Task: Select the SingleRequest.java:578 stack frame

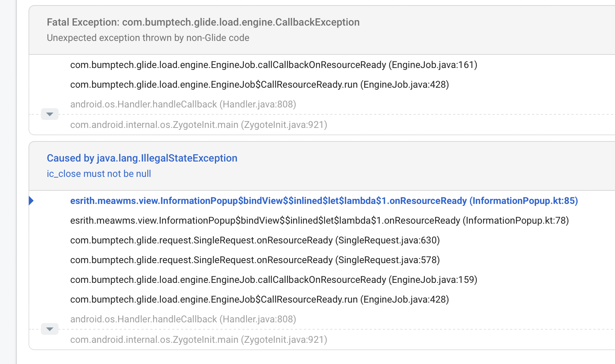Action: (255, 260)
